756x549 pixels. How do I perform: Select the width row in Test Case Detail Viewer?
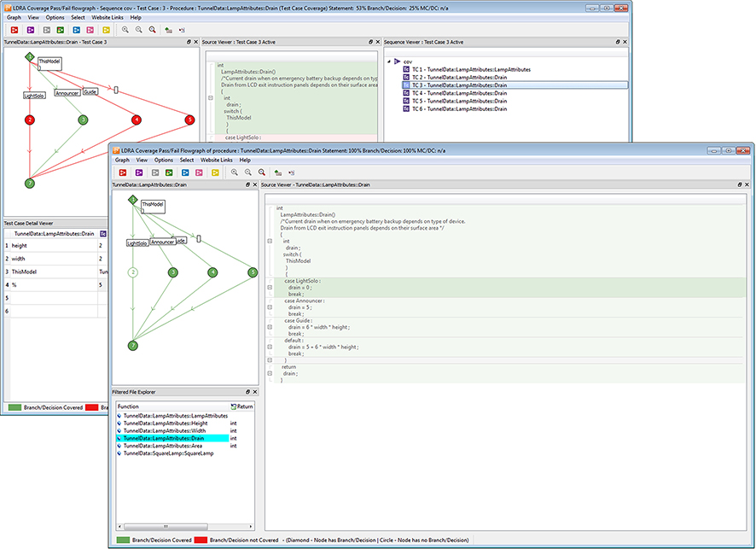pyautogui.click(x=55, y=259)
